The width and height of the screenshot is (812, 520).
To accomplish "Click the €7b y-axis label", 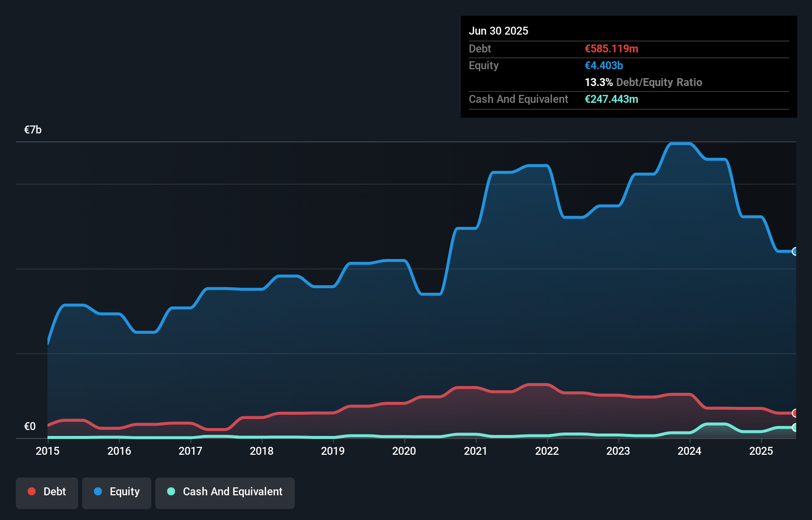I will pos(33,130).
